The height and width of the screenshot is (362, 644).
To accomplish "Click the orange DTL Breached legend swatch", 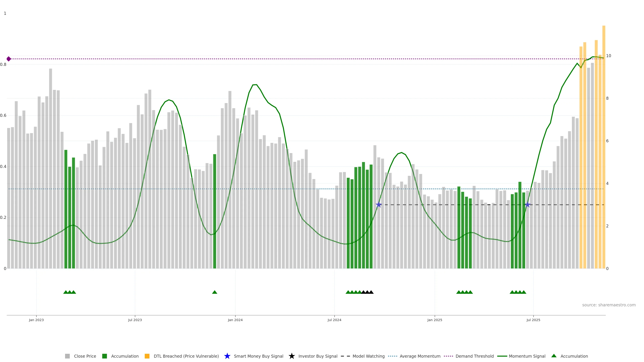I will pos(147,356).
